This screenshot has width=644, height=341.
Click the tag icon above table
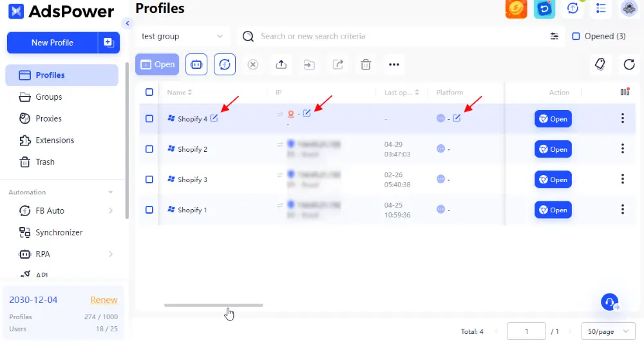[x=600, y=64]
